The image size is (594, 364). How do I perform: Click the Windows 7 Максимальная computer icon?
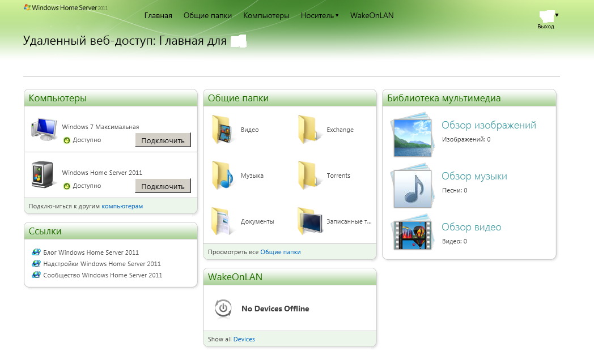coord(44,130)
